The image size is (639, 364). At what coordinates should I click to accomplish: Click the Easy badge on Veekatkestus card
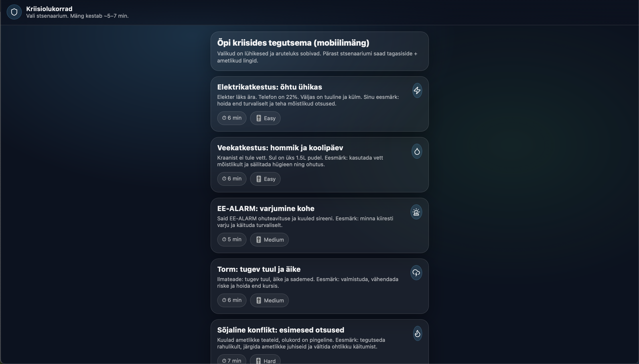[265, 179]
